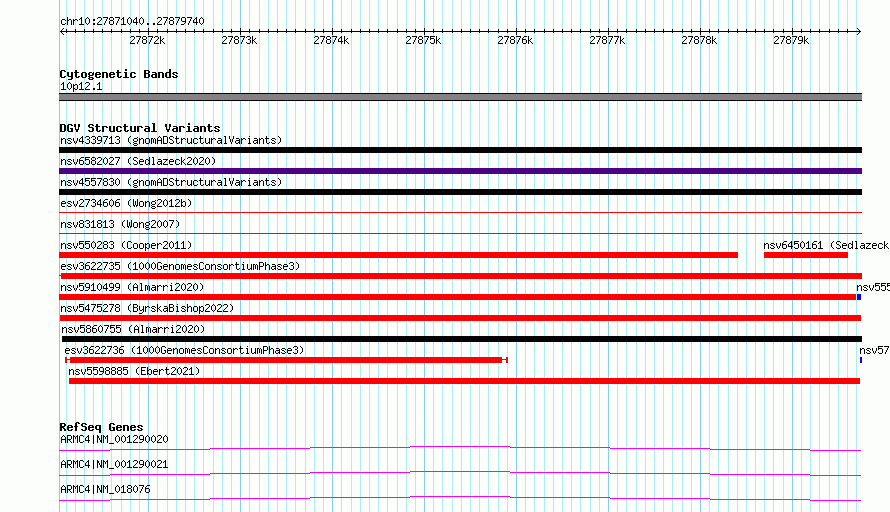The width and height of the screenshot is (890, 512).
Task: Select the esv2734606 (Wong2012b) label
Action: (x=126, y=203)
